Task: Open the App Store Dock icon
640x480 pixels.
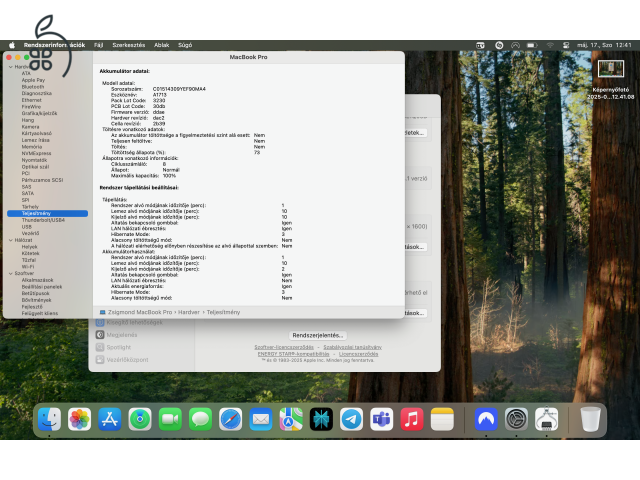Action: (110, 419)
